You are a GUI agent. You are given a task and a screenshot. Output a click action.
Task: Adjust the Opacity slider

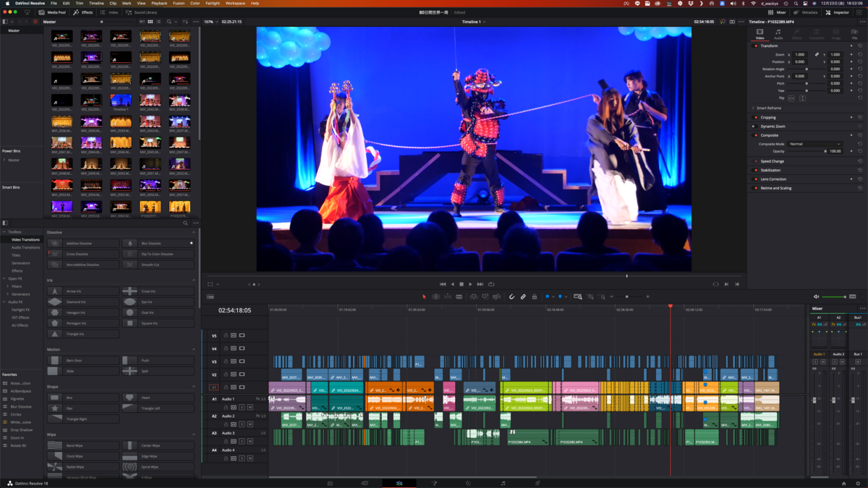(807, 151)
